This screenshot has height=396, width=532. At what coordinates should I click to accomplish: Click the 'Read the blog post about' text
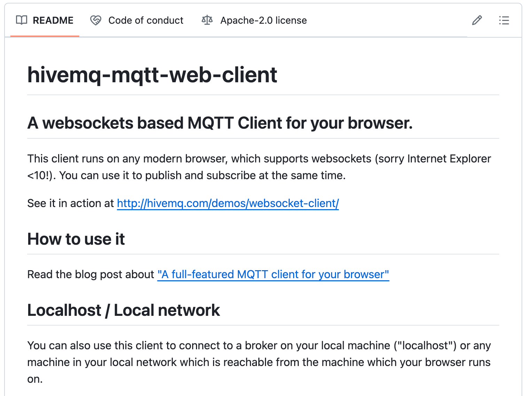[91, 274]
